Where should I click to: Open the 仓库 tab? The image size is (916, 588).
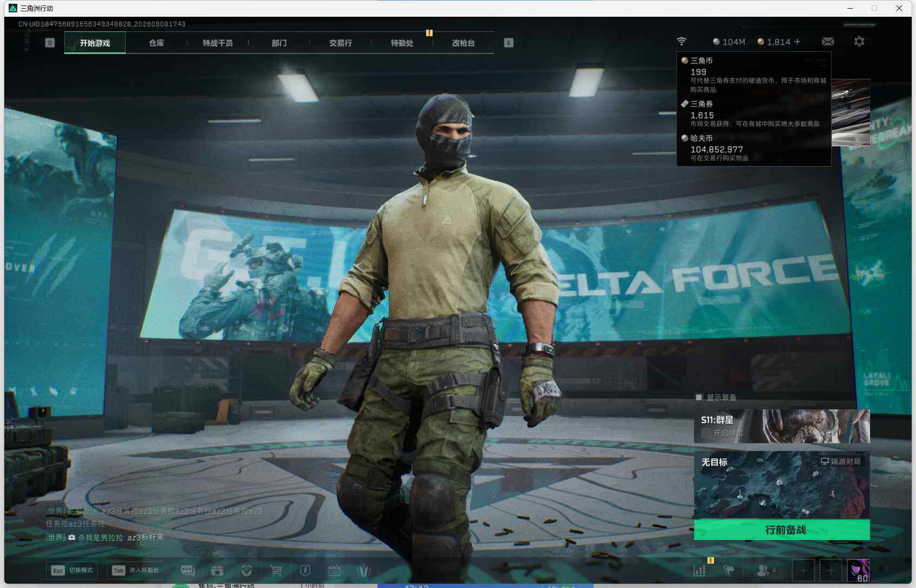click(x=157, y=43)
